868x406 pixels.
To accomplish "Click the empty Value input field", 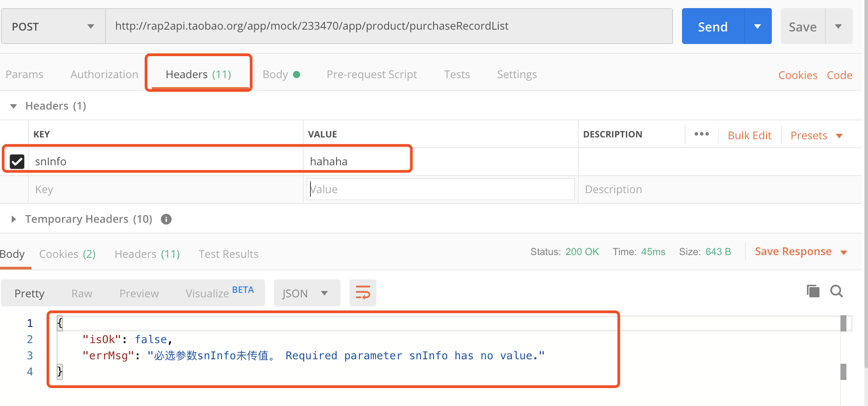I will click(440, 190).
